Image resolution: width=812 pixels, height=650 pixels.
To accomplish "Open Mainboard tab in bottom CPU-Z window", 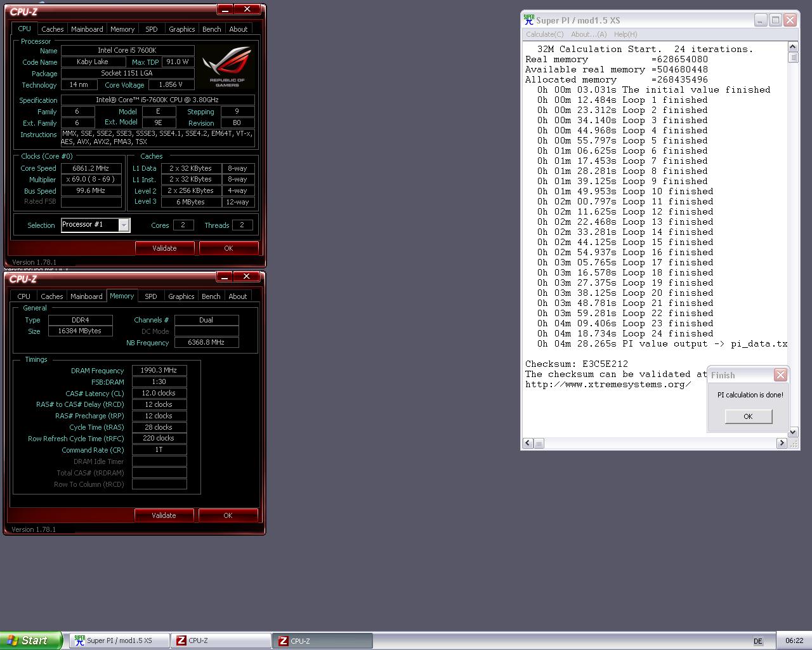I will (x=86, y=296).
